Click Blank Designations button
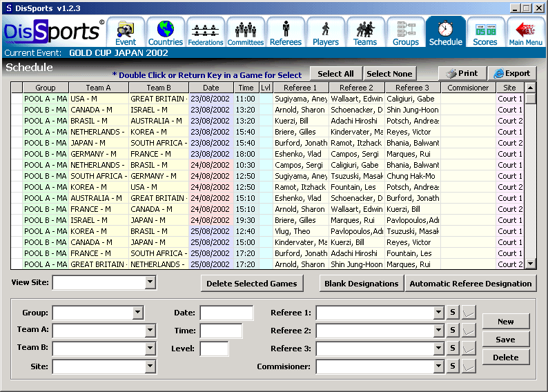Image resolution: width=548 pixels, height=392 pixels. 362,284
